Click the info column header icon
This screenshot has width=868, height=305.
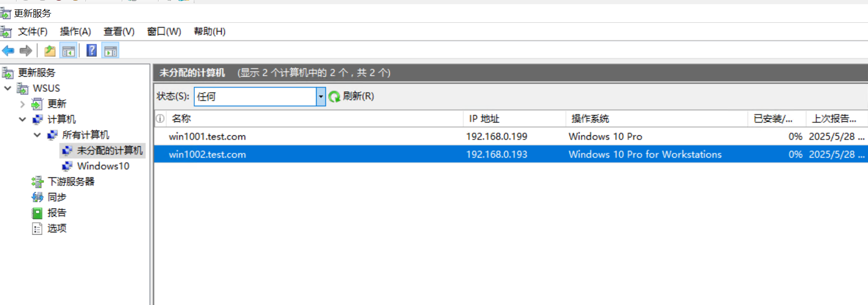click(160, 119)
